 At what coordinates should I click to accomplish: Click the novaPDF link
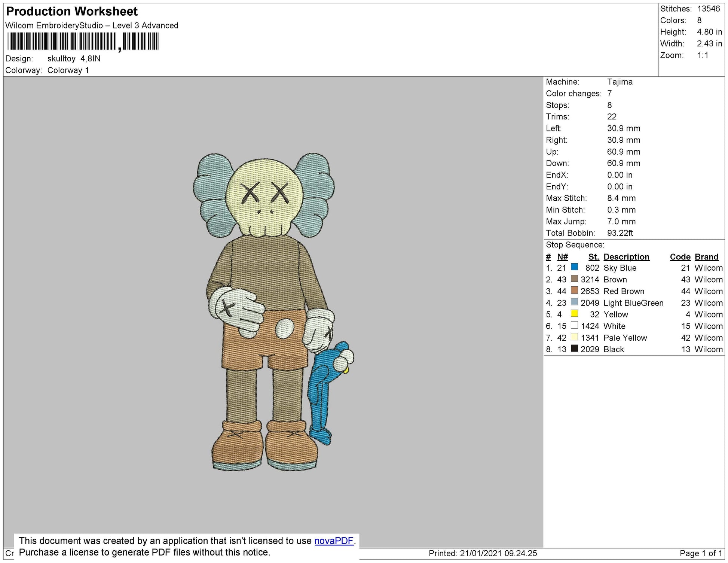point(334,541)
